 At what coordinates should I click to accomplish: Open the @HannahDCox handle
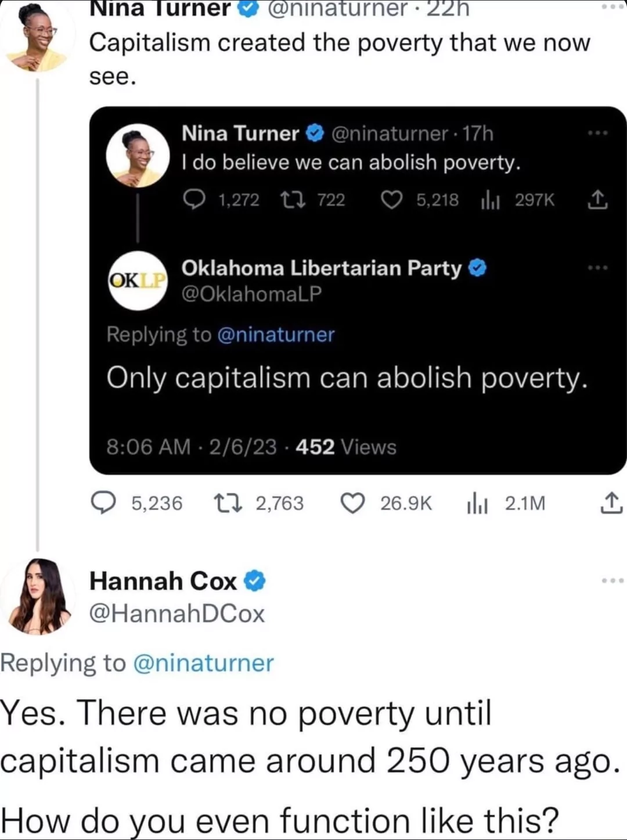[x=177, y=613]
